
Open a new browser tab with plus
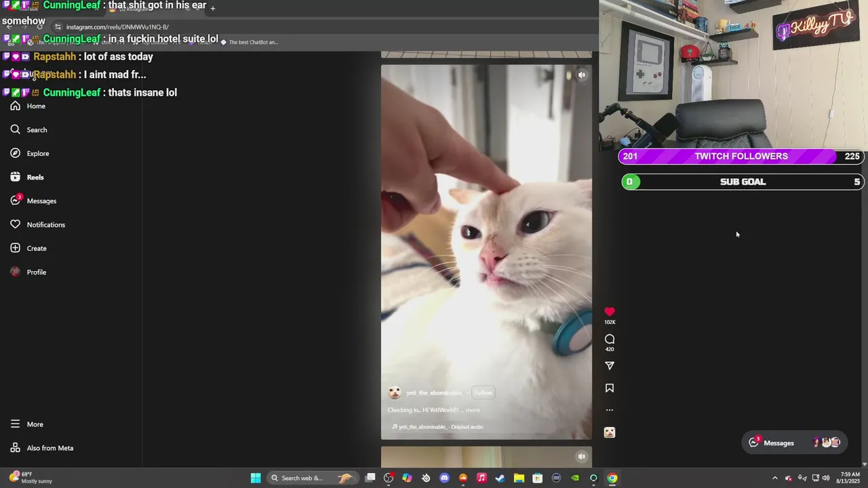pos(212,8)
